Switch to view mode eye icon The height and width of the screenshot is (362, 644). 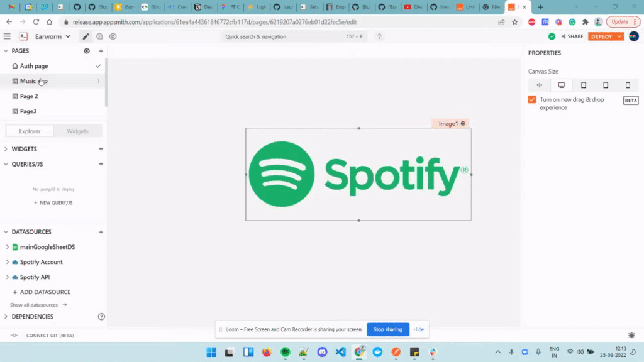coord(113,36)
